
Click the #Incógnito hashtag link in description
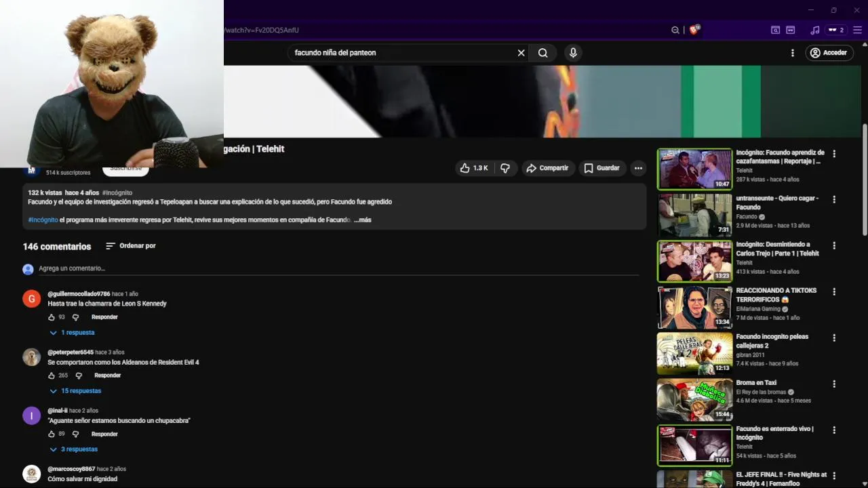[43, 220]
